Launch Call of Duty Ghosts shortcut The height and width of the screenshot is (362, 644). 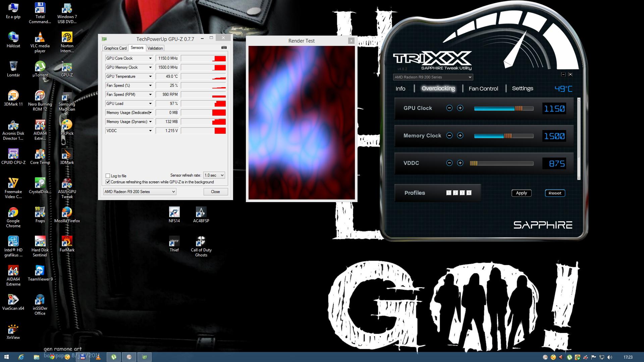coord(201,246)
